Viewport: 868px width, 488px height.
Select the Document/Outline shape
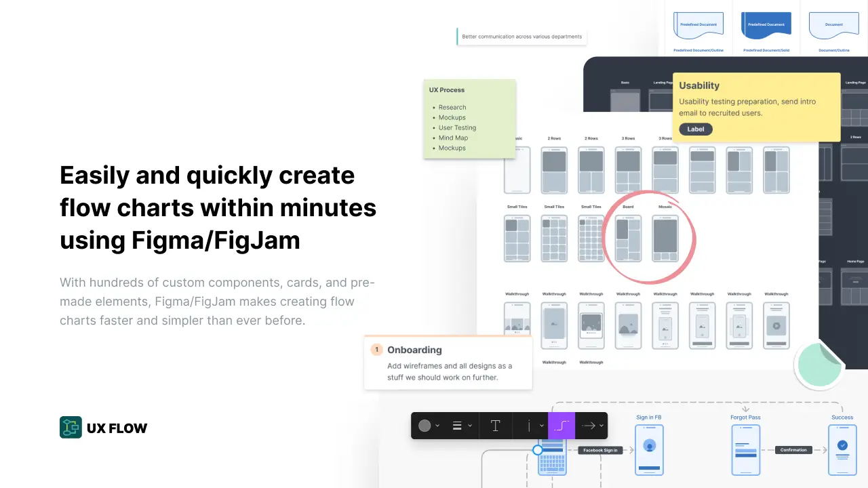click(x=833, y=26)
